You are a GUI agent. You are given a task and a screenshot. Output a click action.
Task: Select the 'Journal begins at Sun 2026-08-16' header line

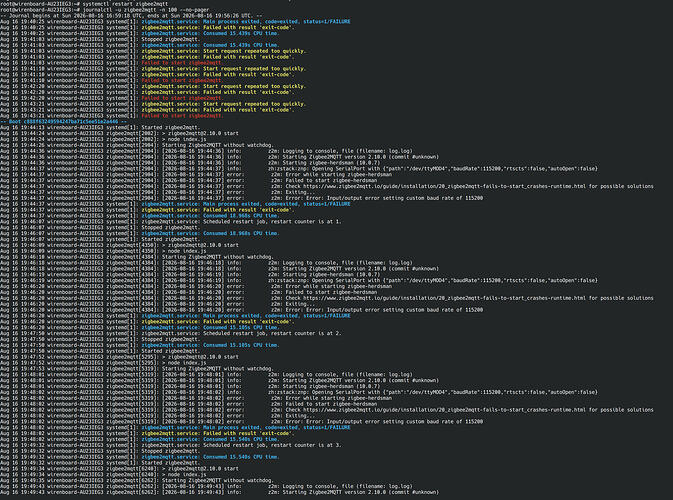click(x=131, y=15)
